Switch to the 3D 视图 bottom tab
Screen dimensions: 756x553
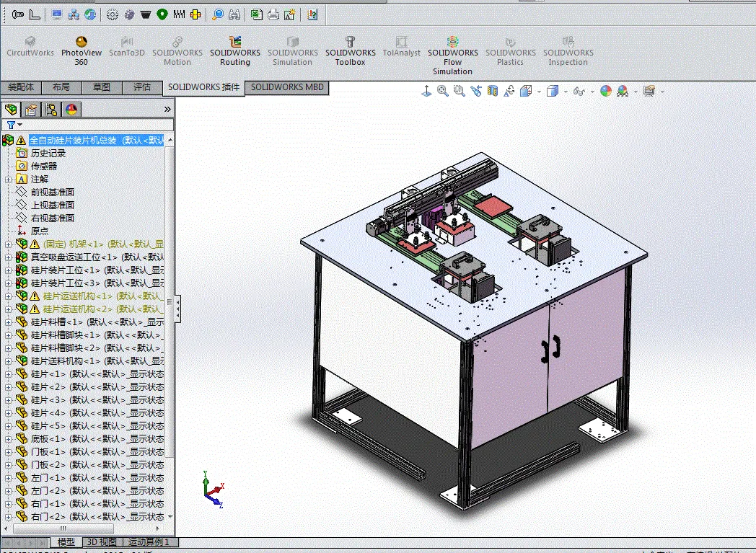point(101,542)
